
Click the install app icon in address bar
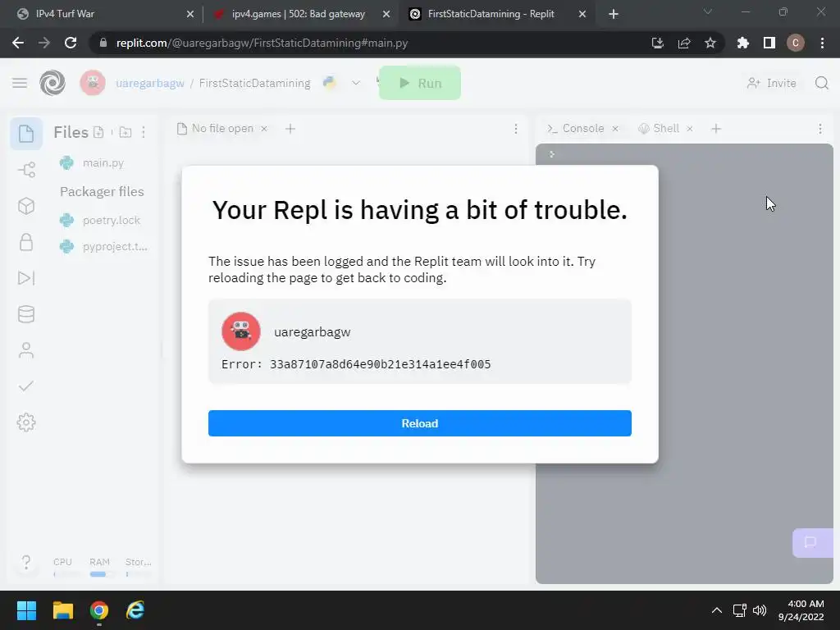pyautogui.click(x=658, y=43)
